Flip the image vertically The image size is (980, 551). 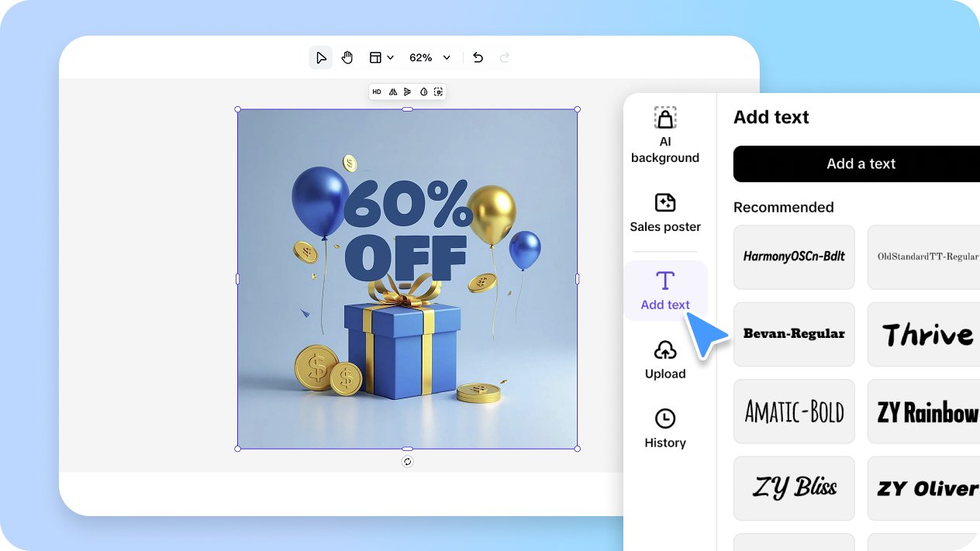408,92
